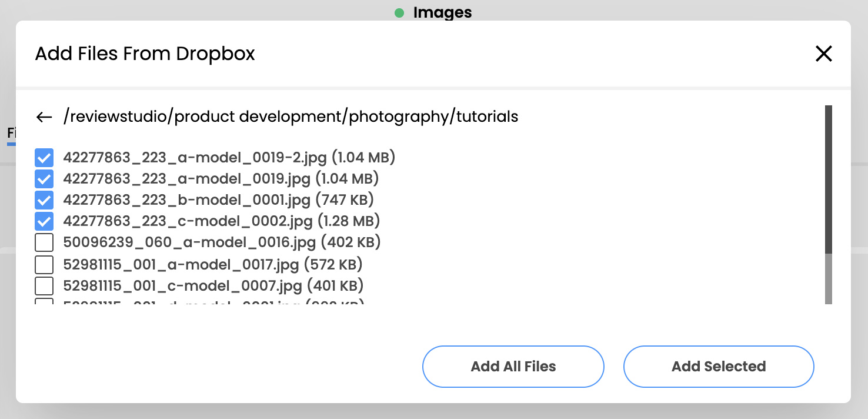Click the back arrow beside folder path
The width and height of the screenshot is (868, 419).
(44, 117)
